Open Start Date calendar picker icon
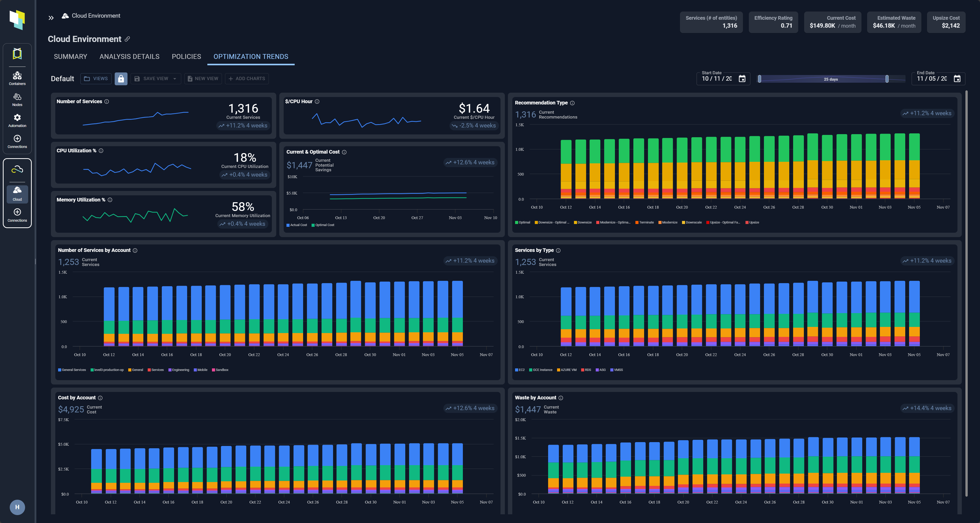Viewport: 980px width, 523px height. pyautogui.click(x=742, y=79)
